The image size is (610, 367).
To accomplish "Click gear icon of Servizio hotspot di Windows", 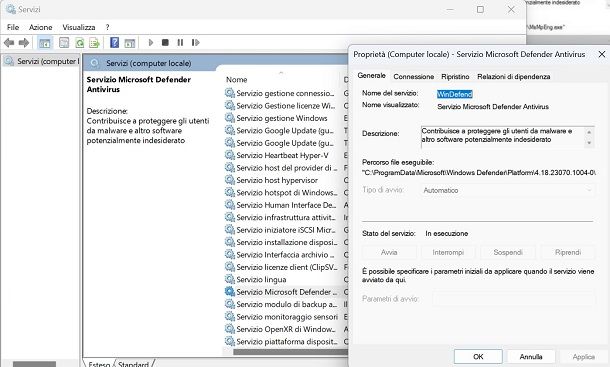I will click(230, 193).
